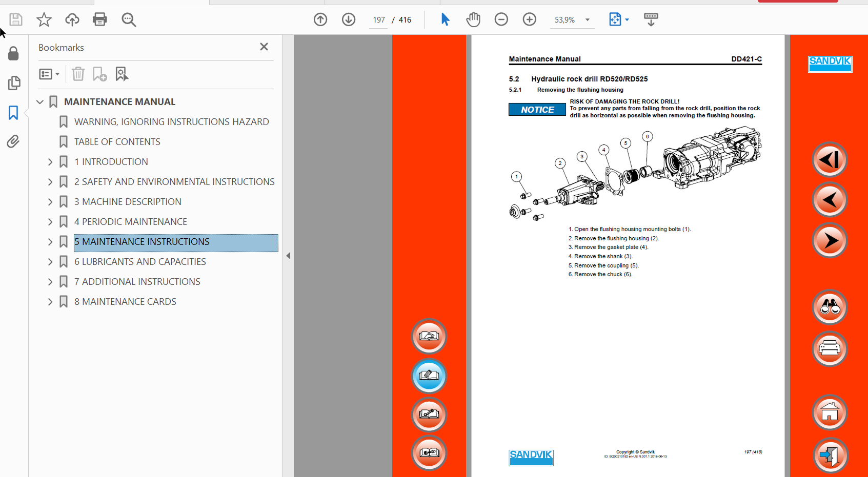Image resolution: width=868 pixels, height=477 pixels.
Task: Go to previous page arrow up
Action: (x=320, y=20)
